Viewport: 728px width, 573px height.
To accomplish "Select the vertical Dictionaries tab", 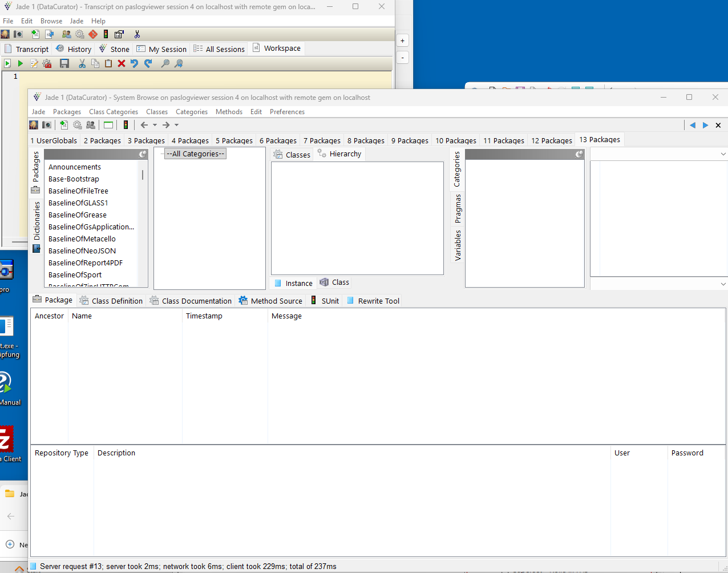I will tap(37, 227).
